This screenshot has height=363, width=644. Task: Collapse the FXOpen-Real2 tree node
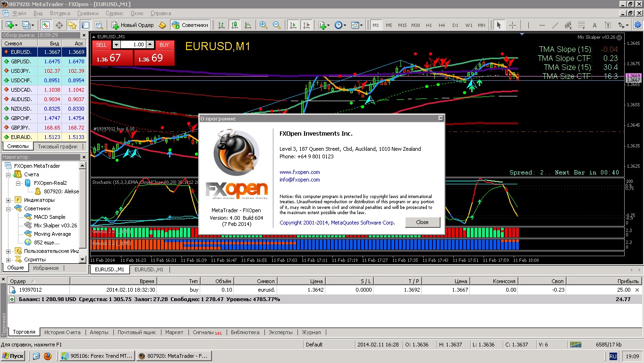click(x=18, y=183)
